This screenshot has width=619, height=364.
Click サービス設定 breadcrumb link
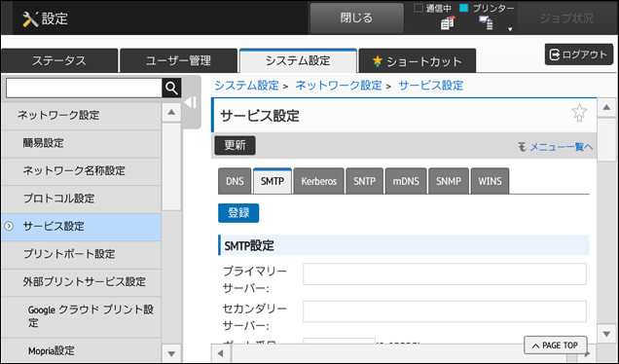pos(431,86)
